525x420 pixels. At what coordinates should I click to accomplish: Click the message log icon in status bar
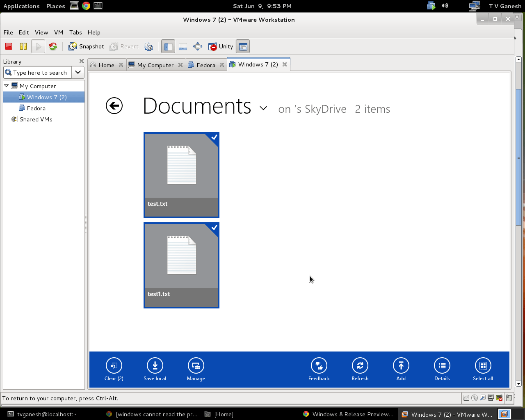click(509, 398)
